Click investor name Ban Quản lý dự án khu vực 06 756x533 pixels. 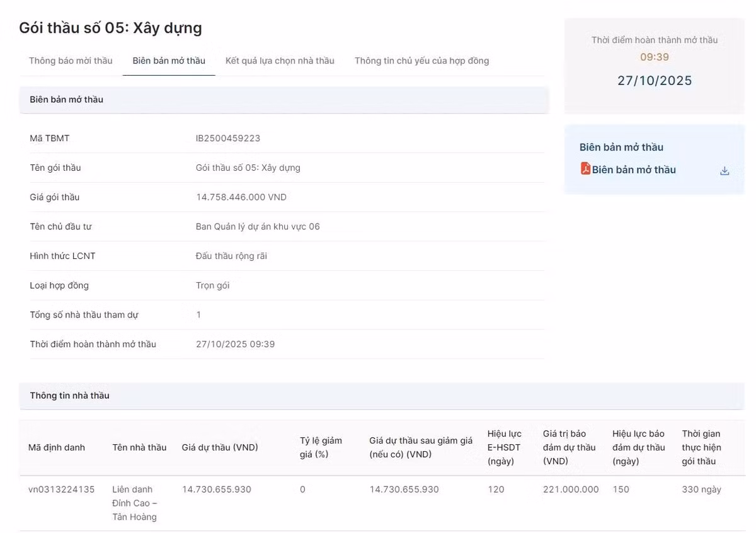click(258, 226)
